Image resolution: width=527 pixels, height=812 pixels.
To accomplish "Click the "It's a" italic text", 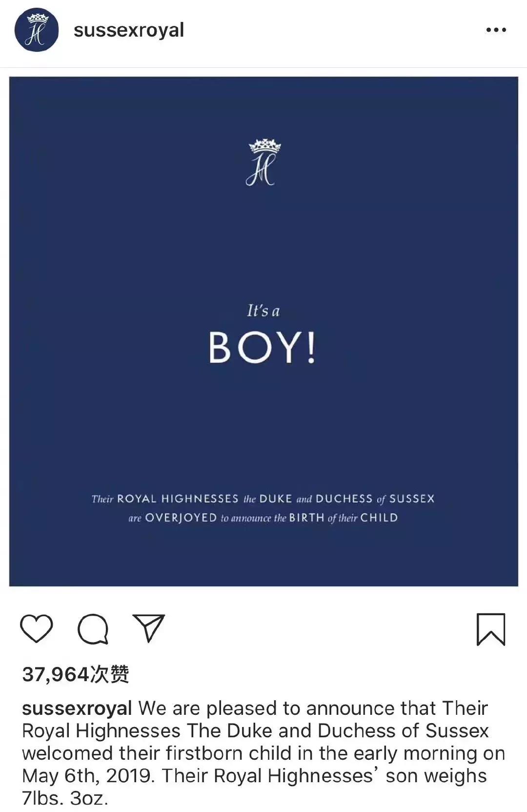I will tap(263, 311).
